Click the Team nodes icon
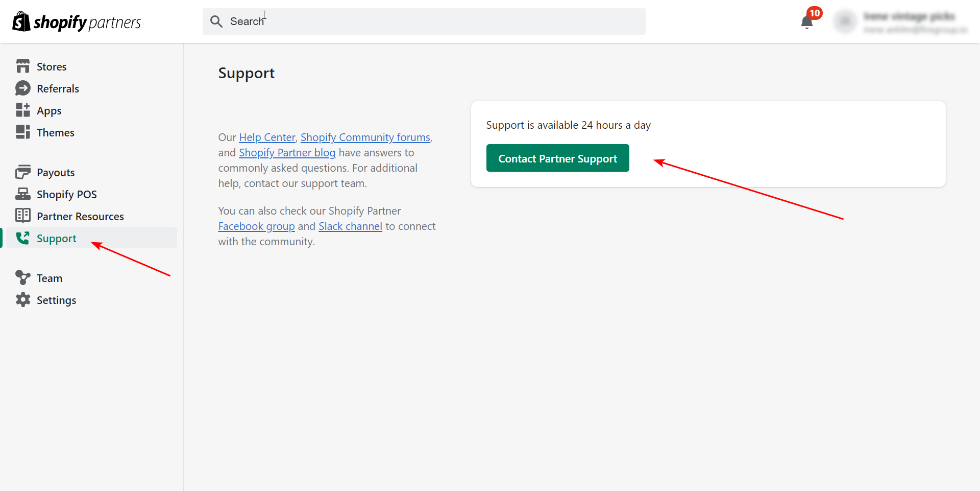This screenshot has width=980, height=491. (23, 278)
